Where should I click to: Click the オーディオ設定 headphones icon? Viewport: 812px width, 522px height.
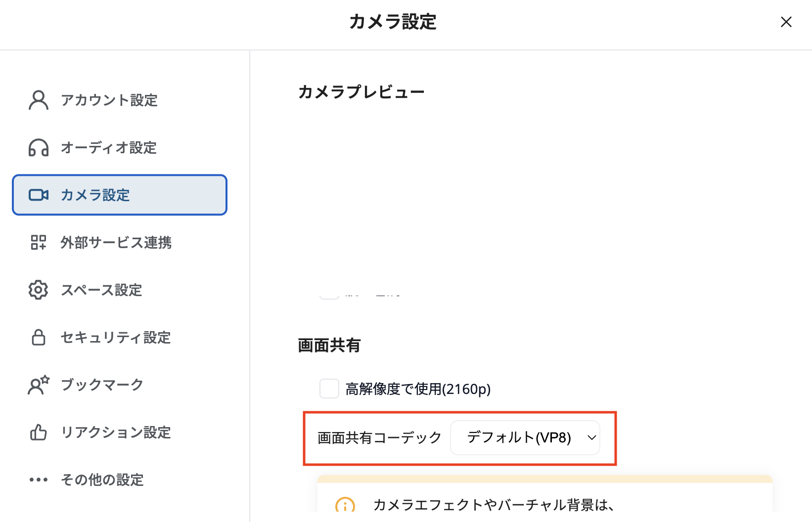pos(39,148)
